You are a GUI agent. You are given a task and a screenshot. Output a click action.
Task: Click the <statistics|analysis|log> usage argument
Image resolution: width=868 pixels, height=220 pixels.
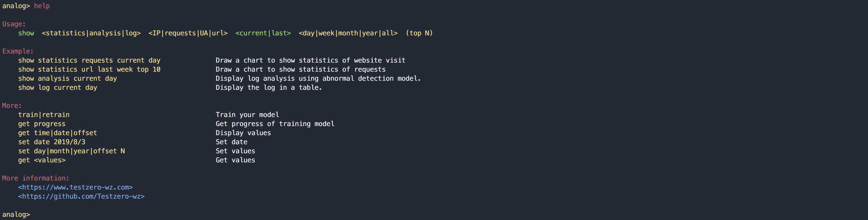tap(91, 33)
